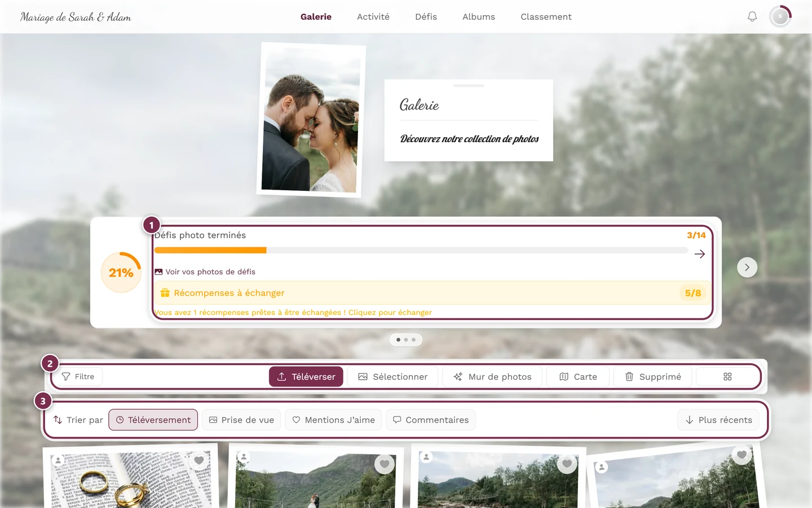Viewport: 812px width, 508px height.
Task: Click the arrow next to challenge progress
Action: point(700,254)
